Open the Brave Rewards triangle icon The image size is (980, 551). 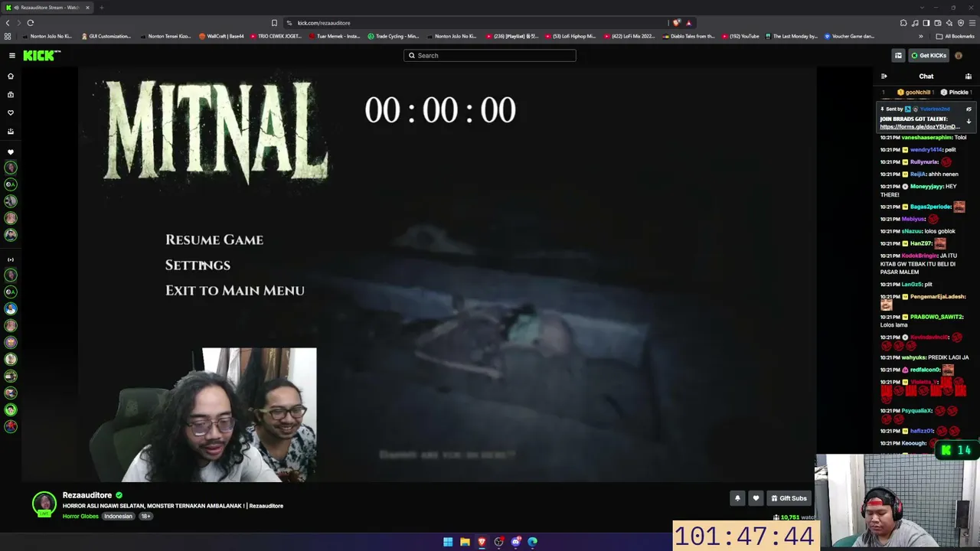point(688,23)
